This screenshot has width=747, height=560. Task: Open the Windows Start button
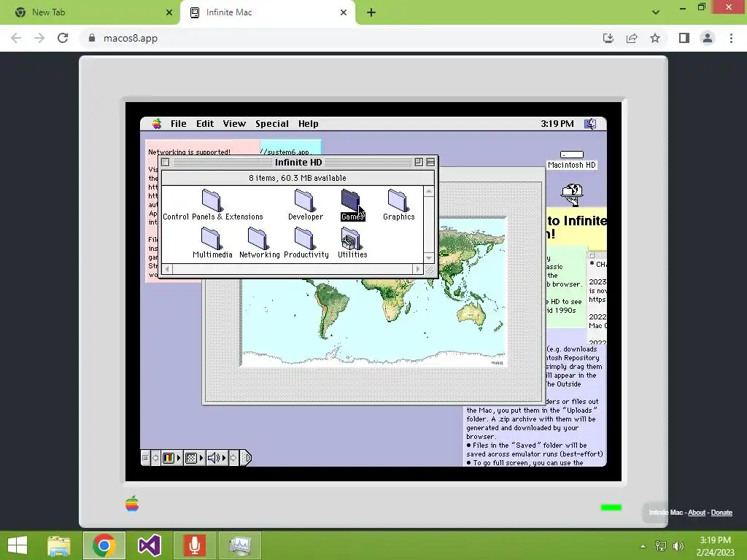[18, 545]
